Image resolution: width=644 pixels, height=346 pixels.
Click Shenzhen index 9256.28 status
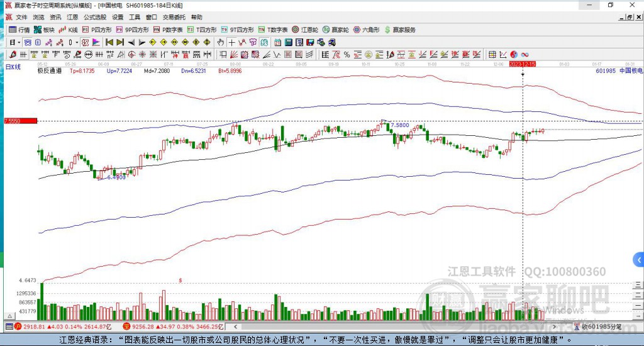pyautogui.click(x=173, y=326)
